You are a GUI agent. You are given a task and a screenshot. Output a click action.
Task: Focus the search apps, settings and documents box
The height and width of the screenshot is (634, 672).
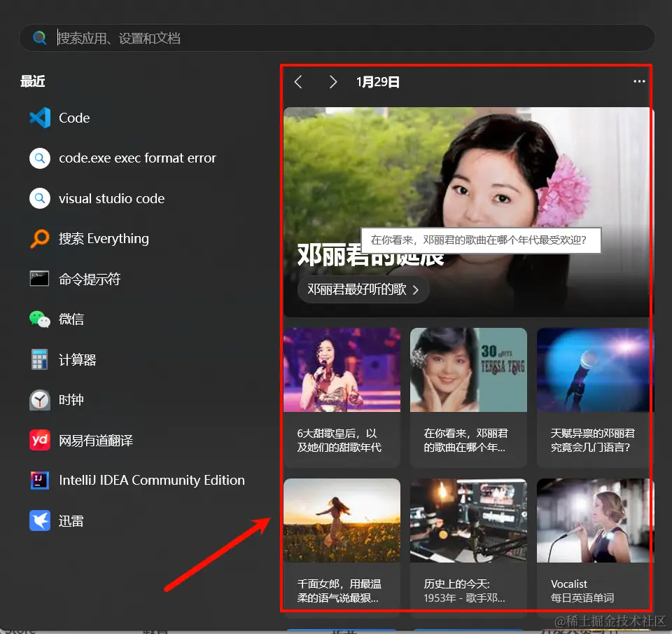point(337,38)
